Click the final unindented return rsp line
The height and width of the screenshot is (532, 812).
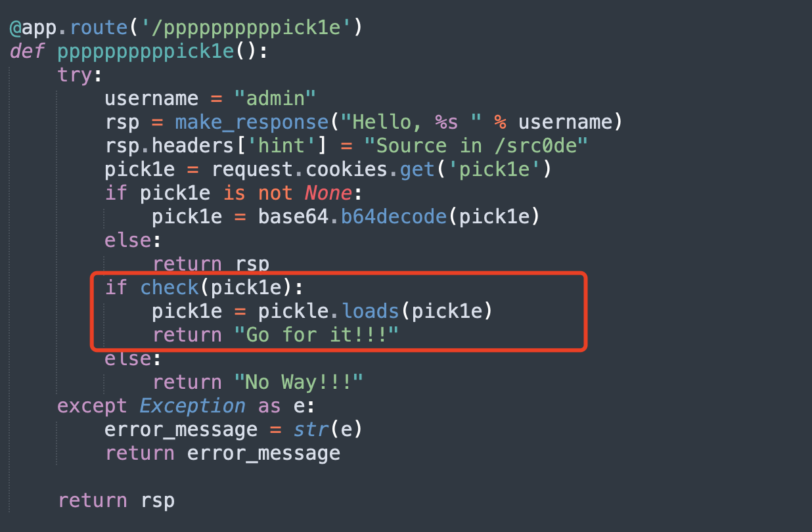[x=116, y=500]
